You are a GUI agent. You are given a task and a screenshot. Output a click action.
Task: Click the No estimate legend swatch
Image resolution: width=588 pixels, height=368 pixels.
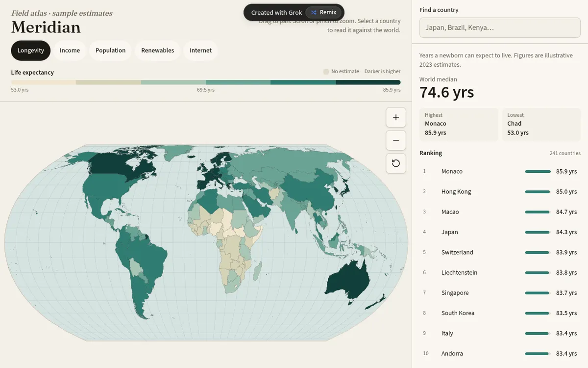326,72
